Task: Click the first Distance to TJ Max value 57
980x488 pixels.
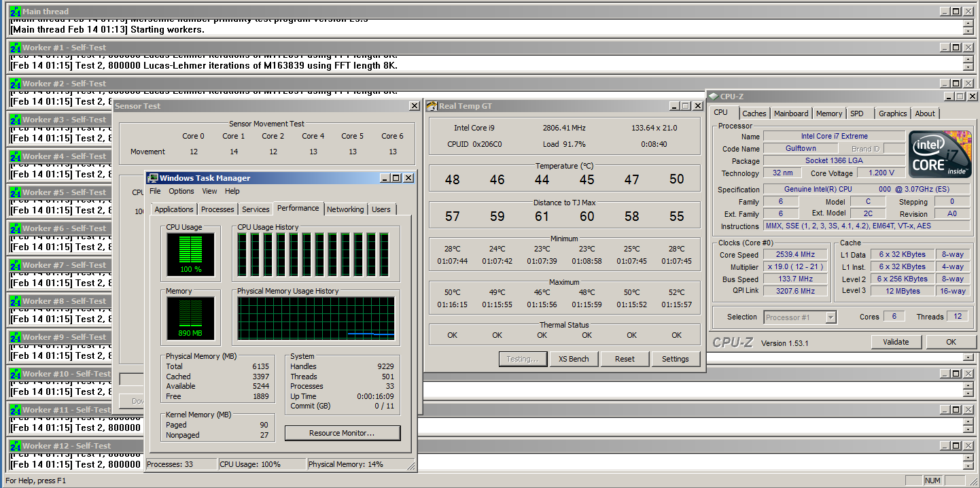Action: (452, 216)
